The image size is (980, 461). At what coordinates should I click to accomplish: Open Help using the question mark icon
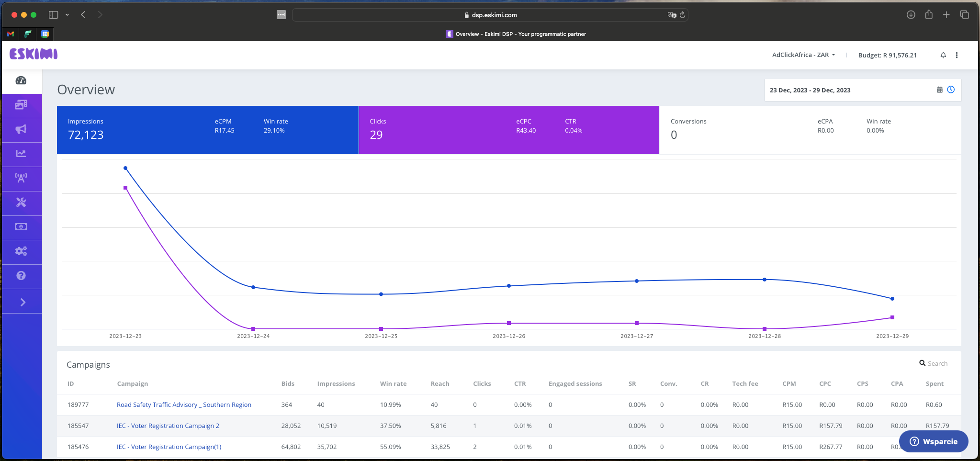point(22,276)
